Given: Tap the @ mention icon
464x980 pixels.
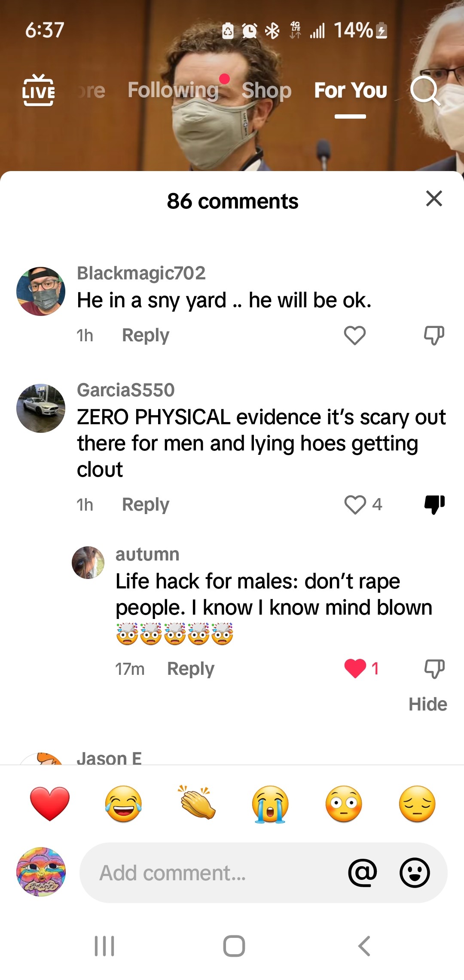Looking at the screenshot, I should [363, 873].
